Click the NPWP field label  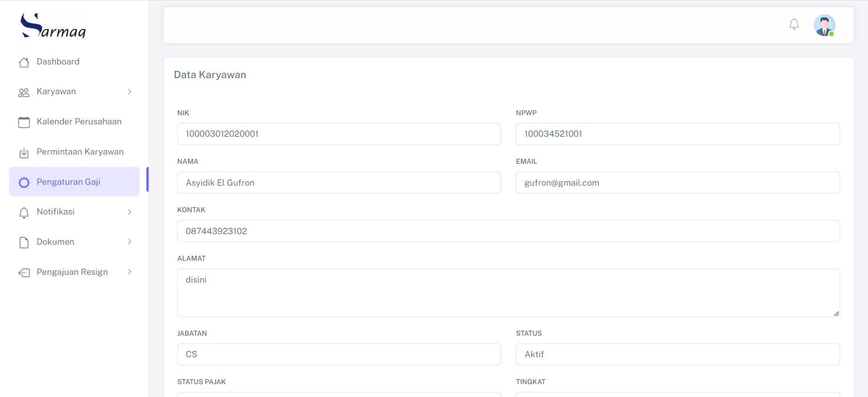pos(526,113)
